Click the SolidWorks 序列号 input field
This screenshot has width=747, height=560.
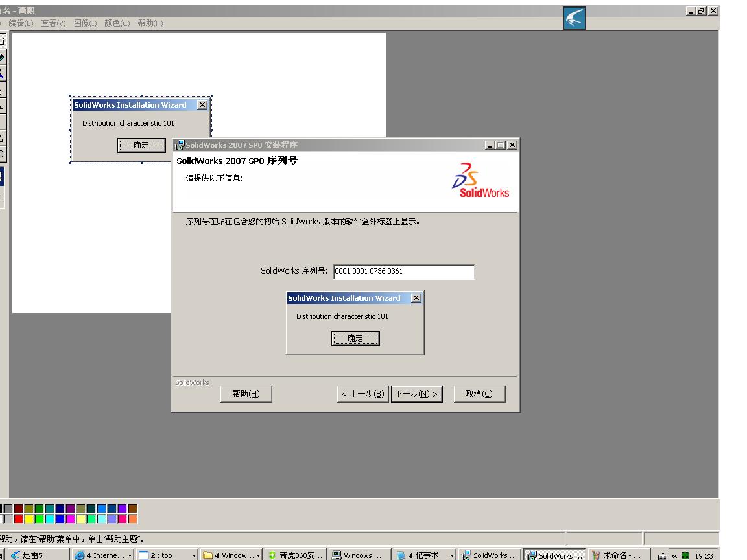(x=403, y=272)
